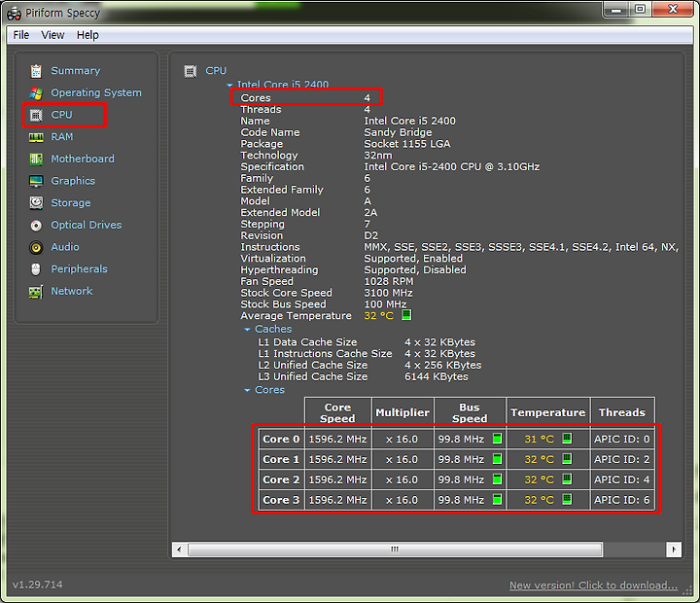
Task: Click the Core Speed column header
Action: 338,412
